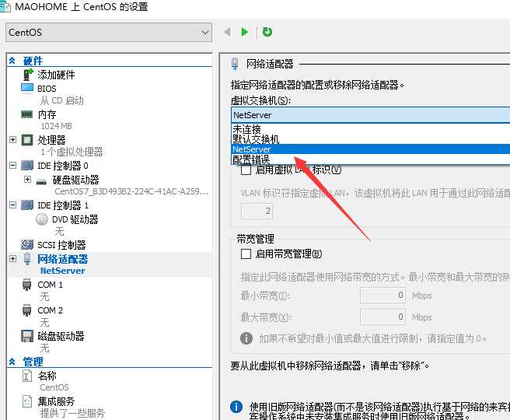Screen dimensions: 510x420
Task: Collapse the 管理 section header
Action: [x=12, y=362]
